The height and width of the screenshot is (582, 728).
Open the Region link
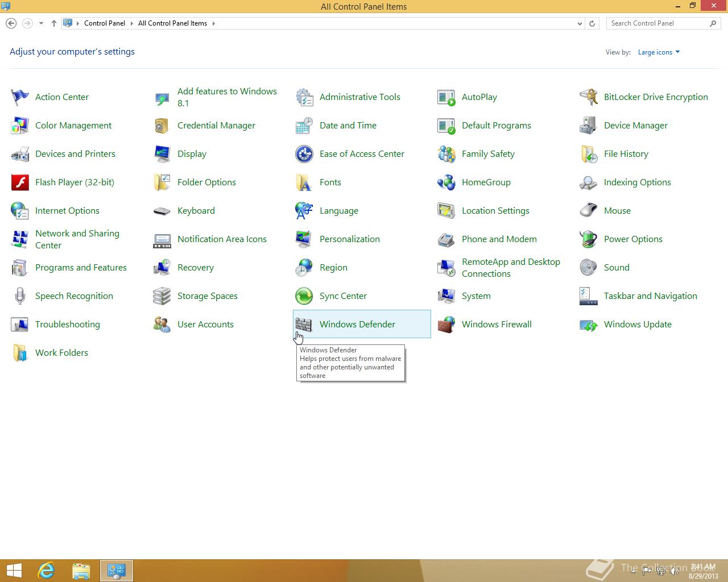coord(333,268)
